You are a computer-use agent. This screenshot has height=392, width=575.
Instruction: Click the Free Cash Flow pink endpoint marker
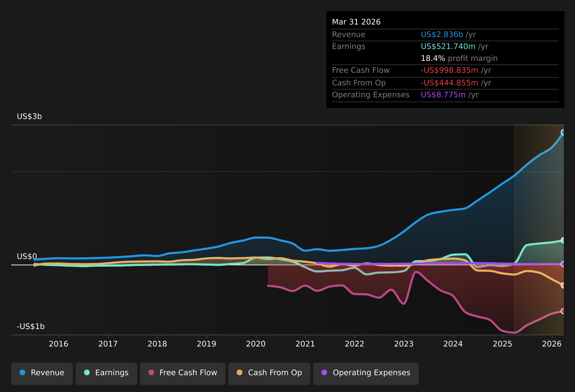pyautogui.click(x=563, y=311)
